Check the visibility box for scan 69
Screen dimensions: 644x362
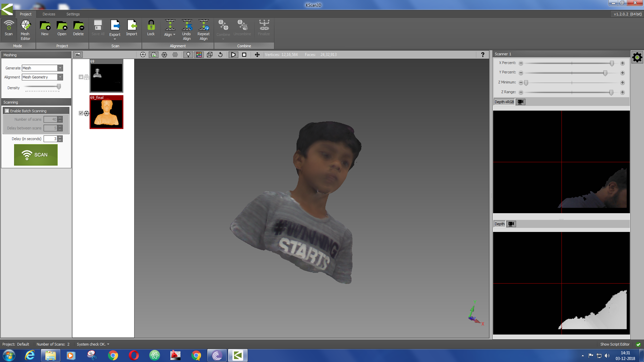point(81,77)
